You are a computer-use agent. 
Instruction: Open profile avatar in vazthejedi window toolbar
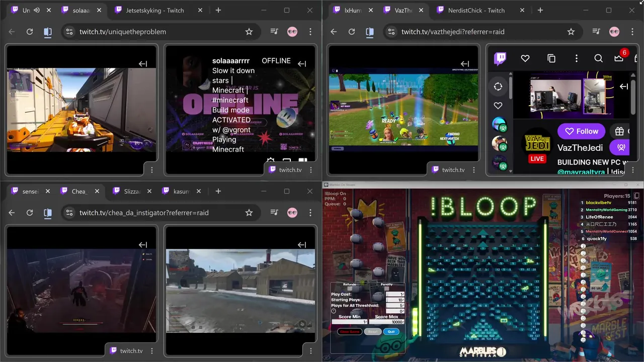(x=614, y=32)
